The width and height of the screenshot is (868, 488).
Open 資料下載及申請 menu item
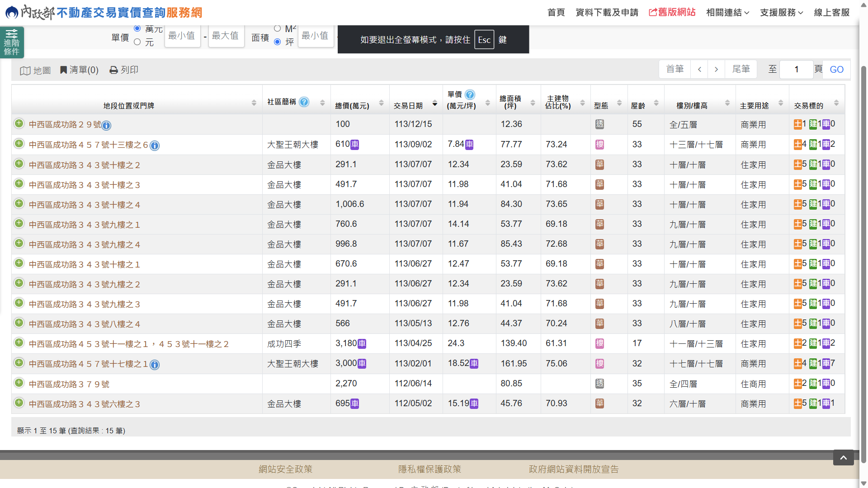pyautogui.click(x=607, y=13)
